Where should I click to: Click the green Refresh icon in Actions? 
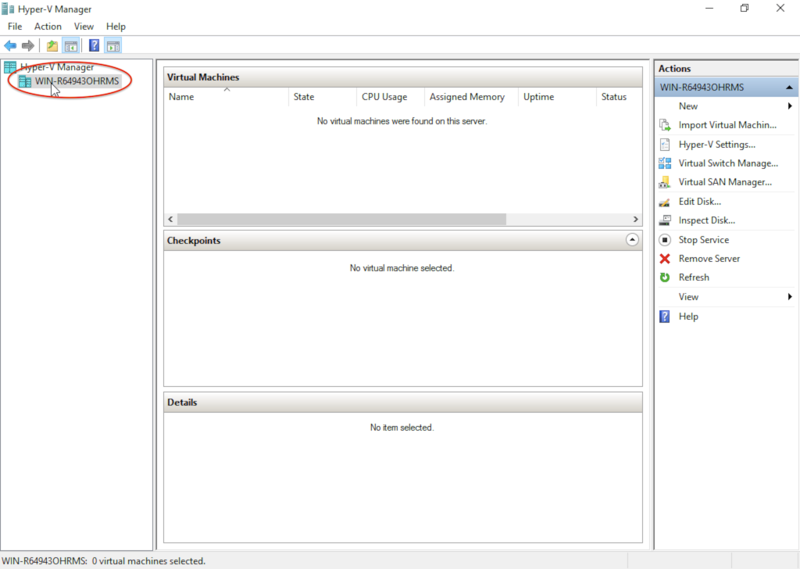coord(665,278)
